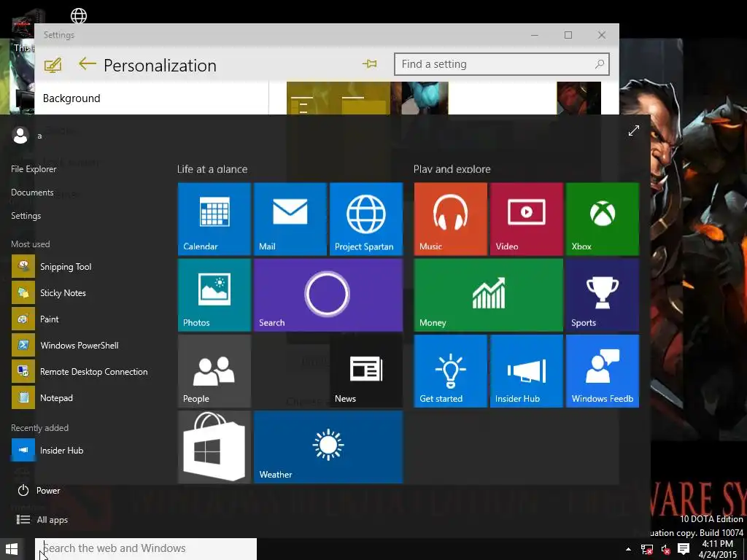Click the muted volume tray icon
This screenshot has width=747, height=560.
click(x=666, y=550)
